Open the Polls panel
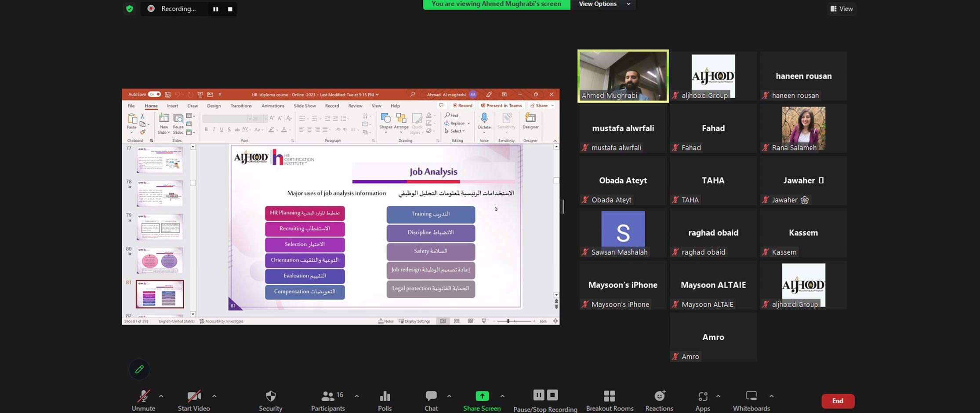980x413 pixels. coord(385,400)
